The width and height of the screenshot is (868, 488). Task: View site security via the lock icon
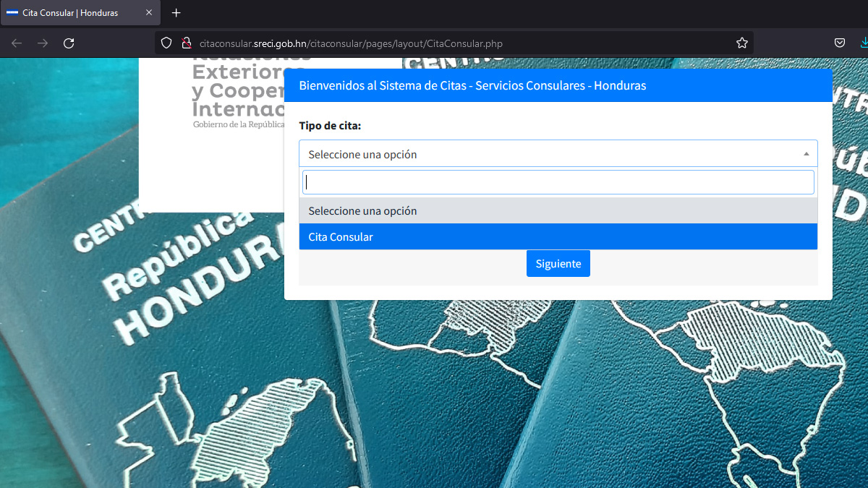click(185, 43)
